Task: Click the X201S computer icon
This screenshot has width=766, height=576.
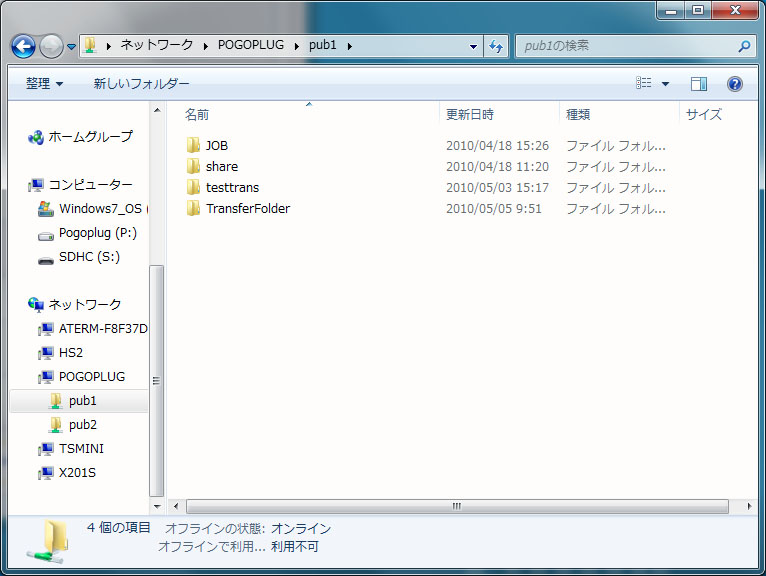Action: pos(46,472)
